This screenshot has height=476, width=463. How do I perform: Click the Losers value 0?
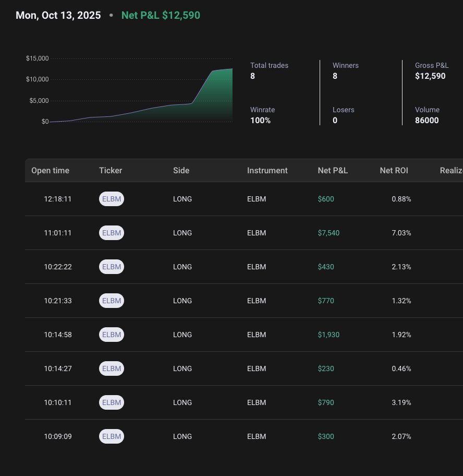tap(335, 121)
